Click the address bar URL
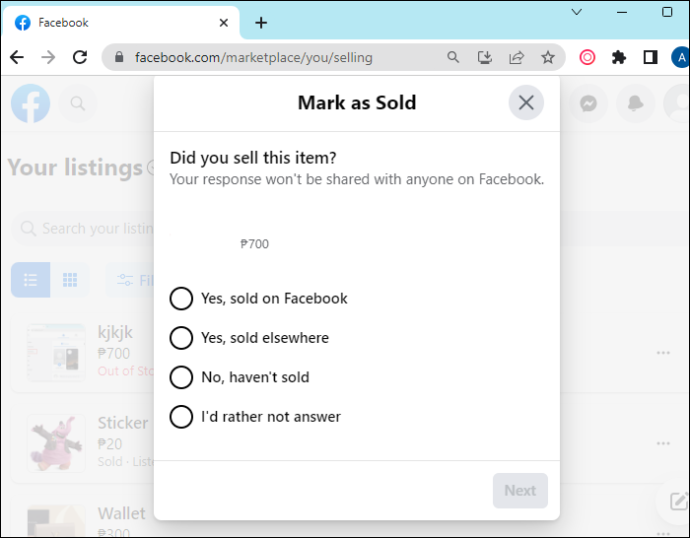The image size is (690, 538). pyautogui.click(x=254, y=58)
